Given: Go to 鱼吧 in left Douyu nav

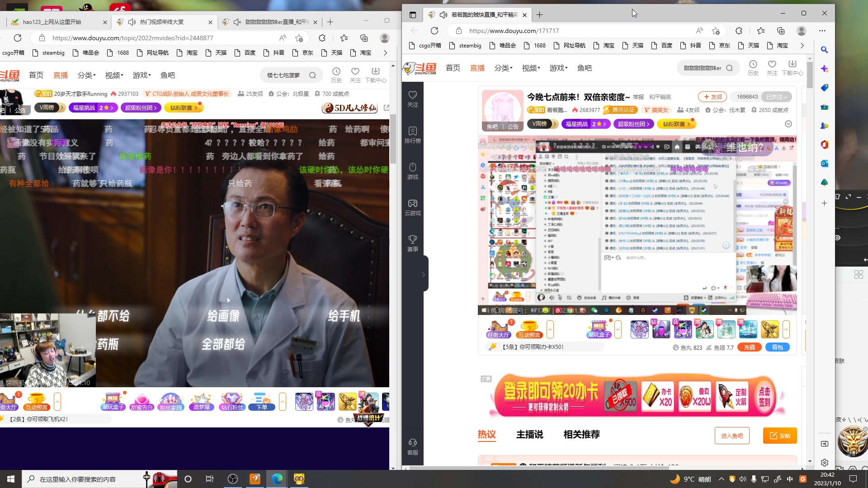Looking at the screenshot, I should tap(167, 75).
